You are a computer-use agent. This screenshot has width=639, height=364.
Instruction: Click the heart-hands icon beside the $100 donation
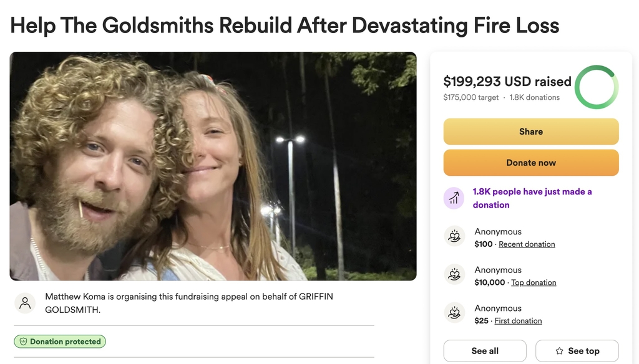point(454,236)
